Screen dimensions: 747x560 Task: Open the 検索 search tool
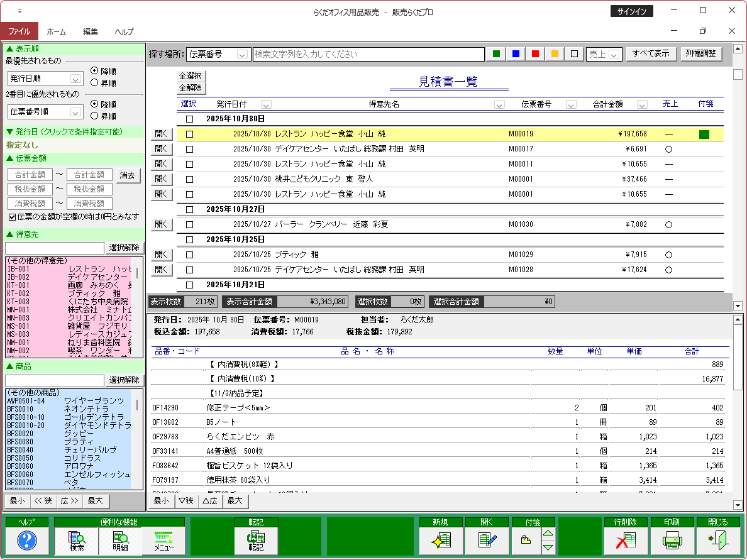point(77,541)
